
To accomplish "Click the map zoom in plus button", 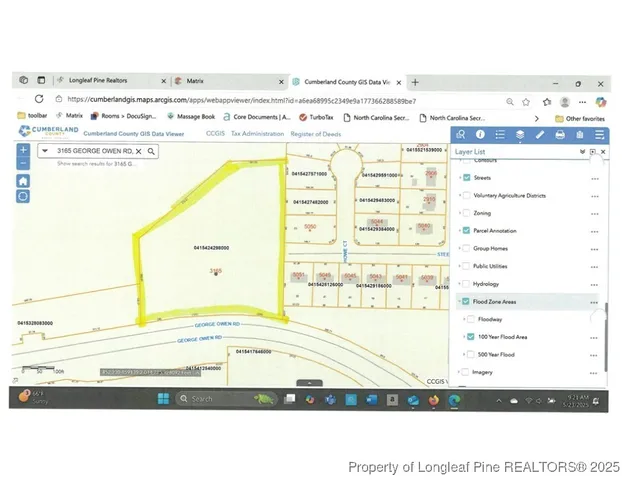I will coord(23,150).
